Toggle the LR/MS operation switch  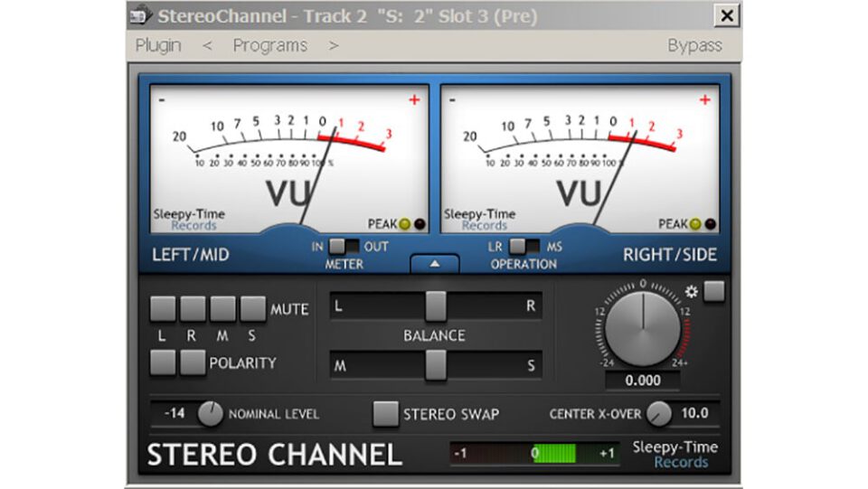point(524,246)
